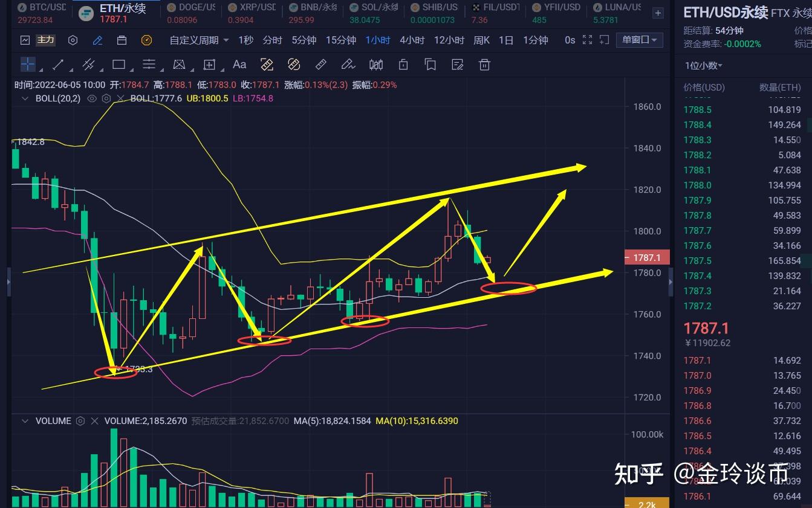Switch to the SOL perpetual symbol tab
The height and width of the screenshot is (508, 812).
point(372,13)
